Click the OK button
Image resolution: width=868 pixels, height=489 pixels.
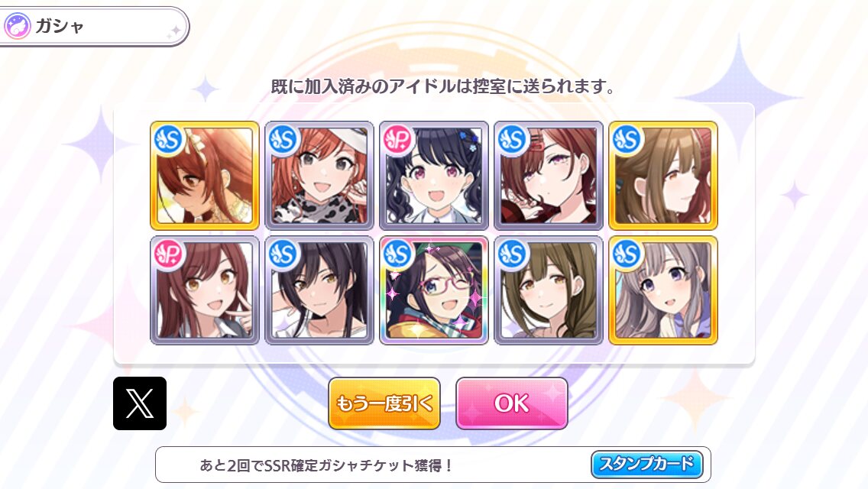511,403
